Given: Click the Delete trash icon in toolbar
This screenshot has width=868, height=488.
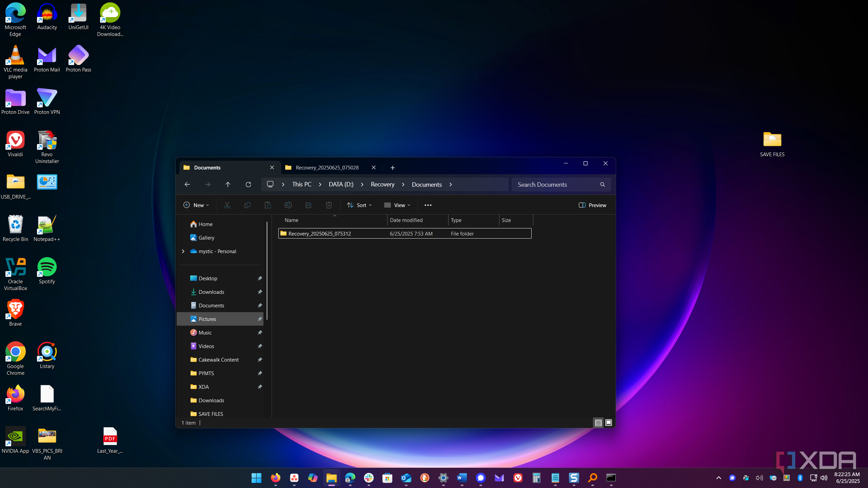Looking at the screenshot, I should (329, 205).
